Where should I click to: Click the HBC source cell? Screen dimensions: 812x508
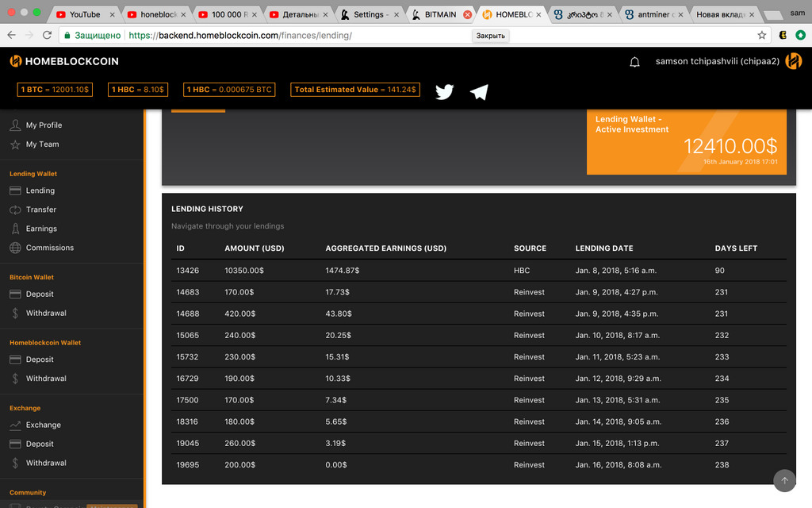coord(522,271)
